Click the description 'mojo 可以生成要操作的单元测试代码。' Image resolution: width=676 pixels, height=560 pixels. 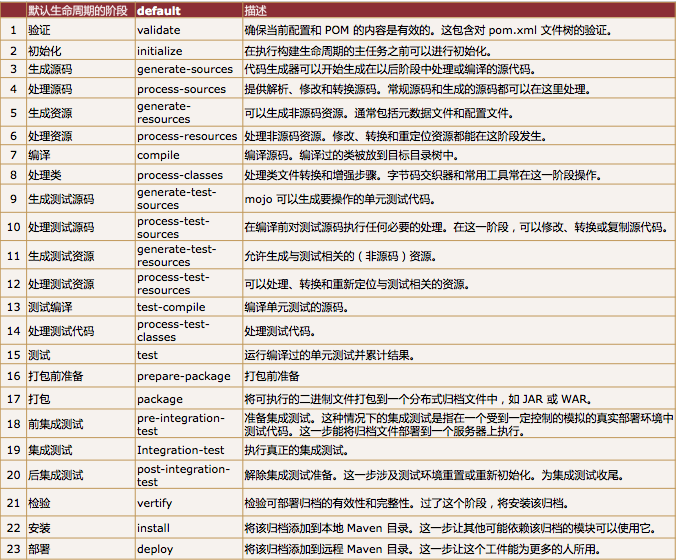(340, 199)
